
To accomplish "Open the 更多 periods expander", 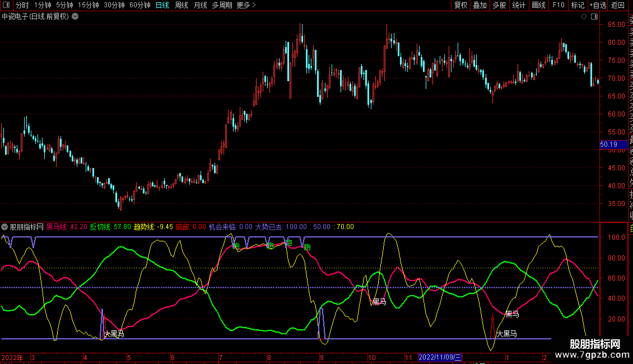I will (x=246, y=6).
